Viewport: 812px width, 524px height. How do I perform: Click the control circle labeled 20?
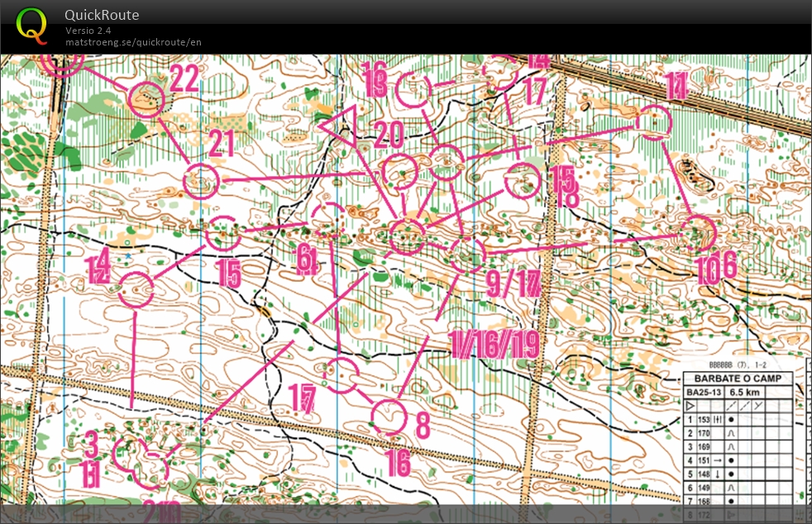[399, 170]
